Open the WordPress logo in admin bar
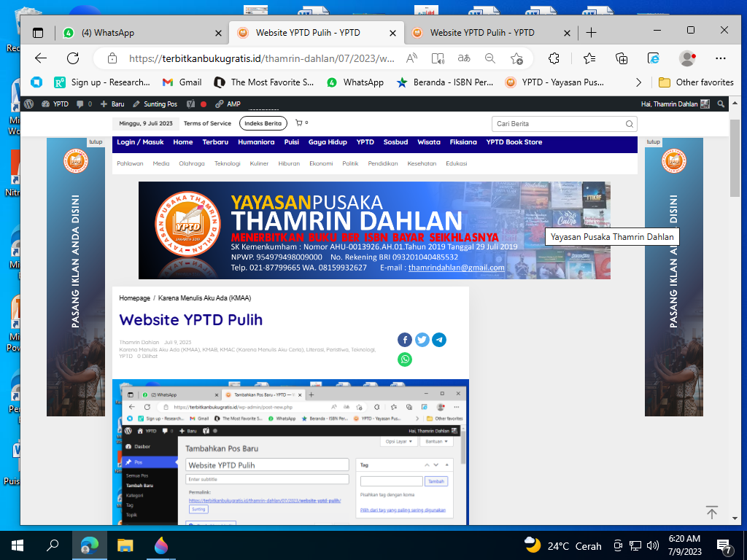 pyautogui.click(x=30, y=104)
